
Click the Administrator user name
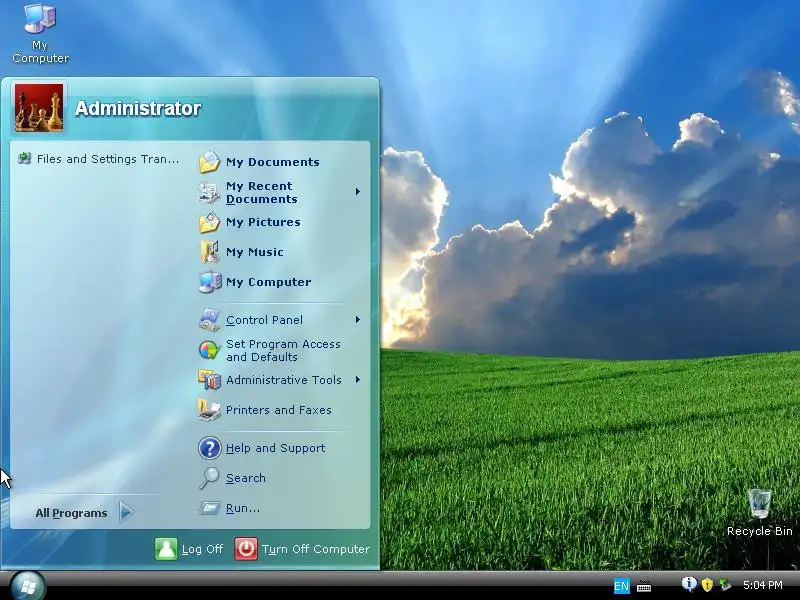(138, 108)
